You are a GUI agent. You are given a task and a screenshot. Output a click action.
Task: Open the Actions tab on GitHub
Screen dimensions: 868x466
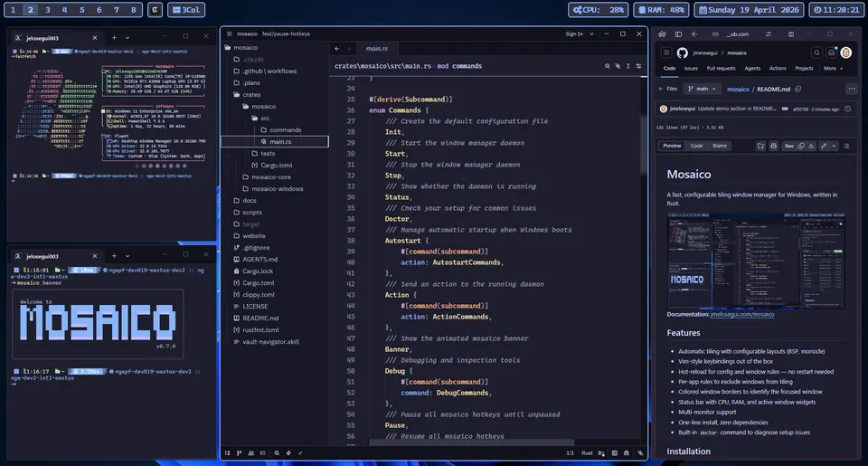[x=778, y=68]
